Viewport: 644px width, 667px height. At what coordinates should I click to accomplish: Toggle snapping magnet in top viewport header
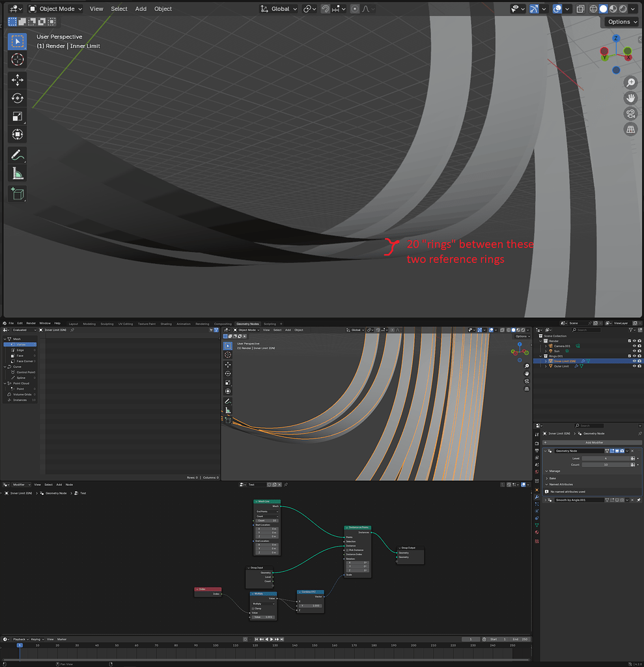pos(326,9)
